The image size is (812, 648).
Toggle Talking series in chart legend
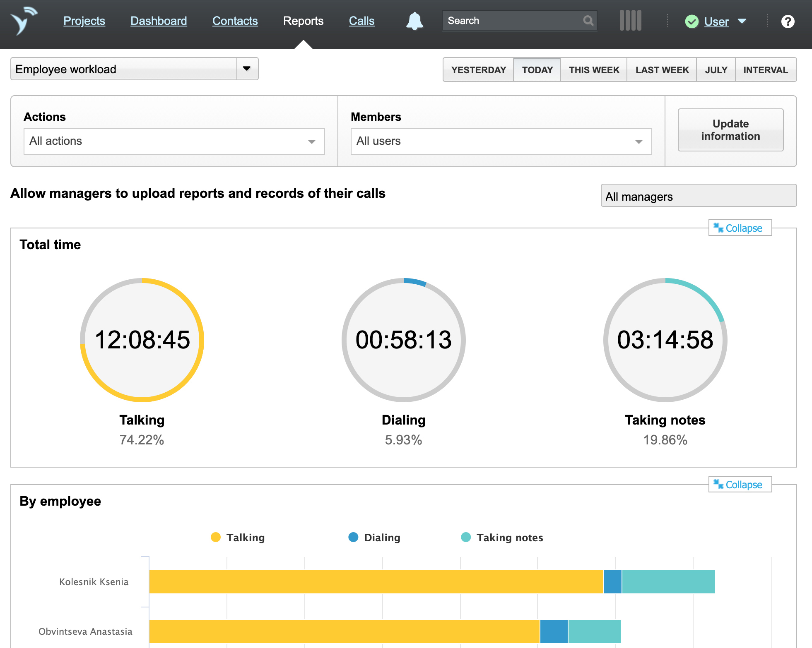(x=238, y=538)
